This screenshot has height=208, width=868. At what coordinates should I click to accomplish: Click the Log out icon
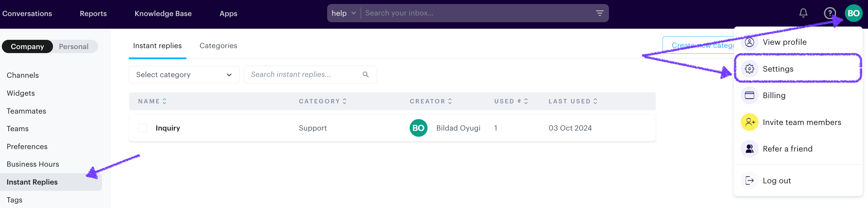tap(750, 180)
